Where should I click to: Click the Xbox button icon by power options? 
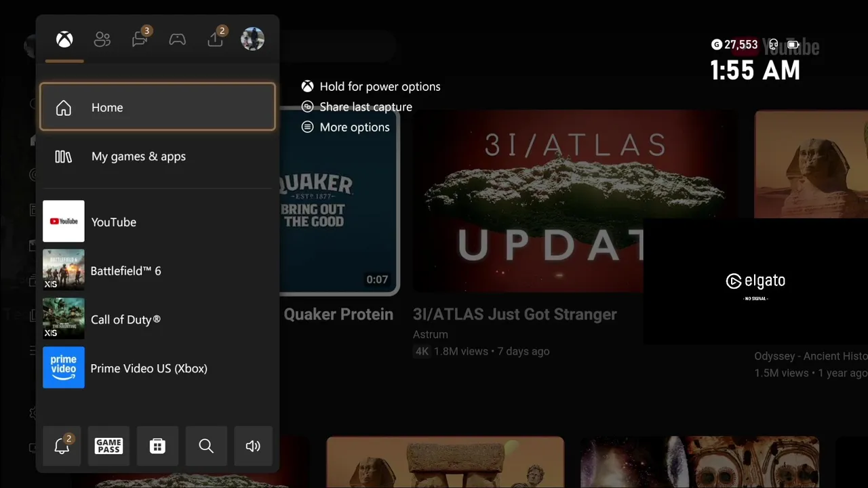[x=308, y=87]
